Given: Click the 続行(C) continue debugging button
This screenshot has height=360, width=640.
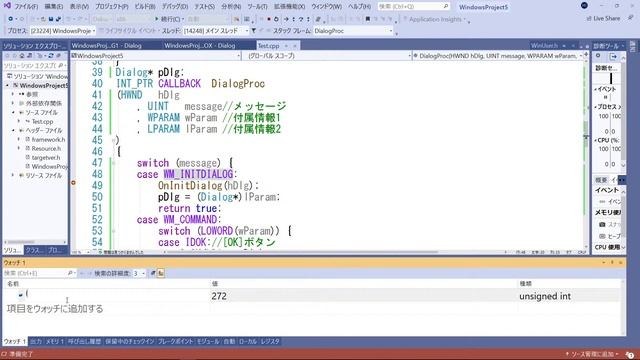Looking at the screenshot, I should 168,19.
